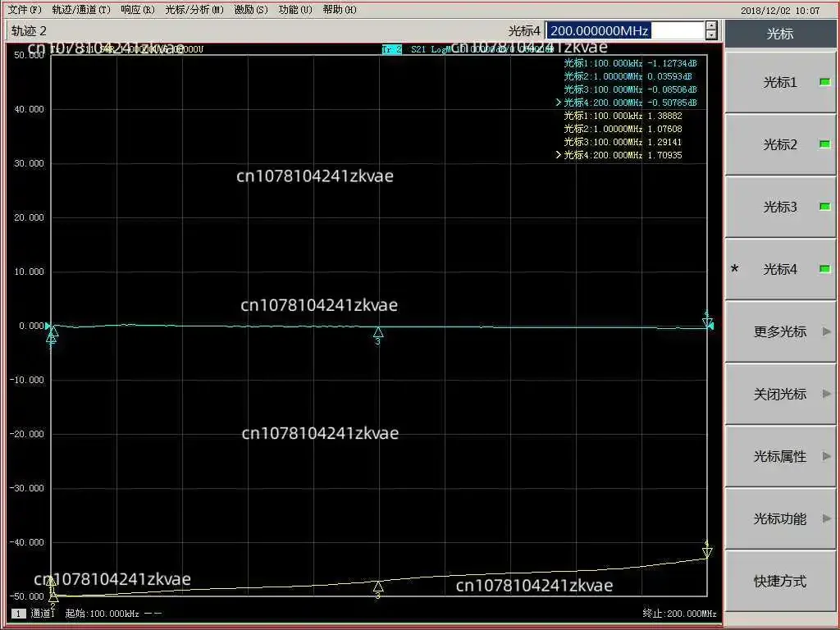This screenshot has height=630, width=840.
Task: Open the 文件(F) menu
Action: pyautogui.click(x=24, y=10)
